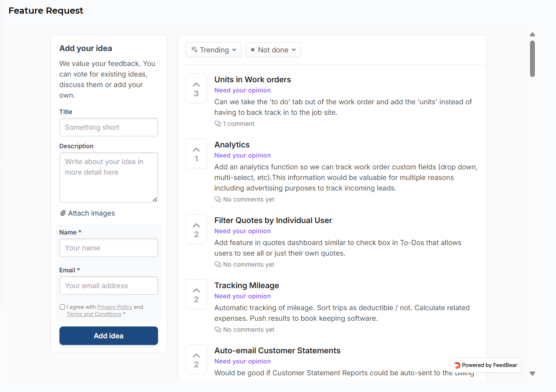Click the scrollbar up arrow
556x392 pixels.
point(532,34)
